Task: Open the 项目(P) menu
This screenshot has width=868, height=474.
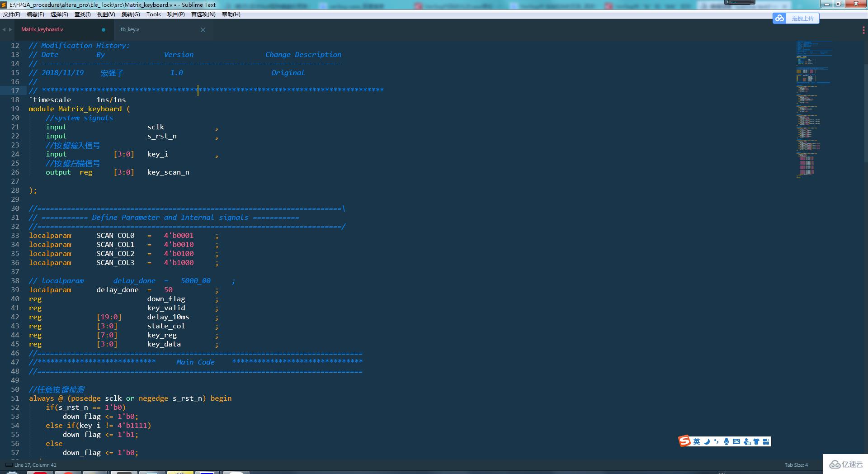Action: point(176,14)
